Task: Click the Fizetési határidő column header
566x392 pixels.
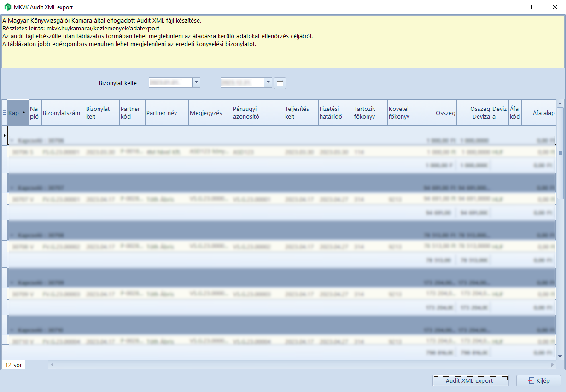Action: coord(335,113)
